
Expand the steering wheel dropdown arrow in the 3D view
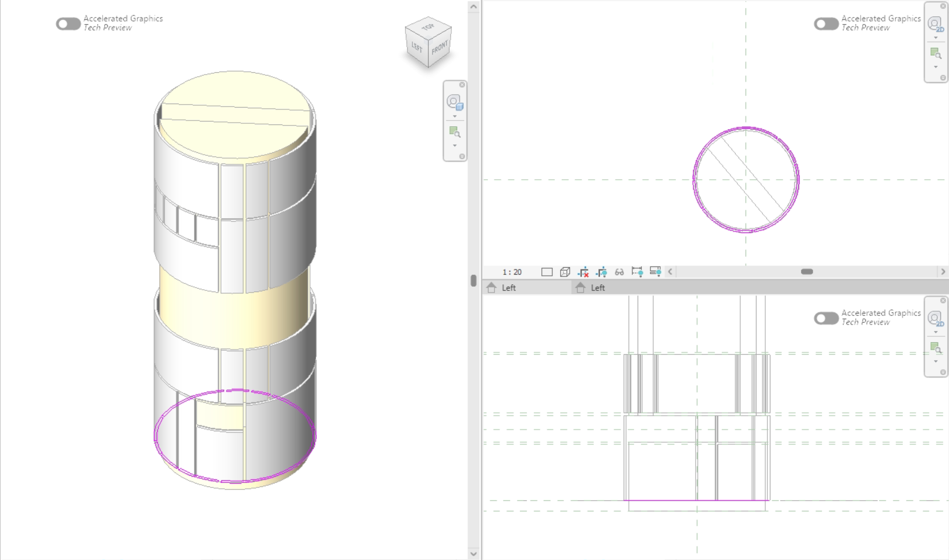[455, 116]
